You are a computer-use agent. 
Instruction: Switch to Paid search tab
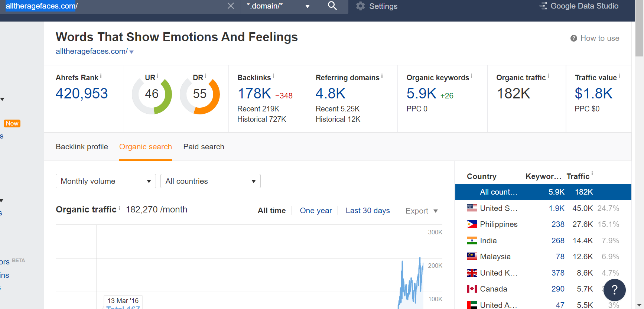pos(204,147)
